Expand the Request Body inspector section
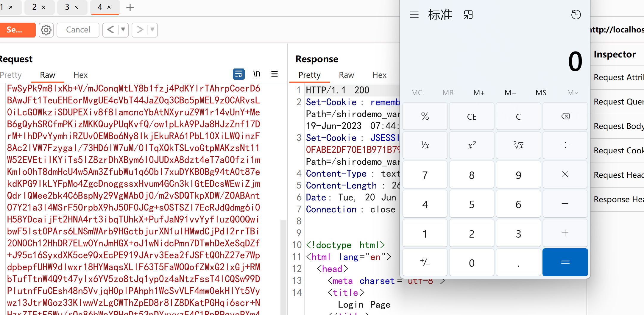This screenshot has width=644, height=315. pos(618,126)
